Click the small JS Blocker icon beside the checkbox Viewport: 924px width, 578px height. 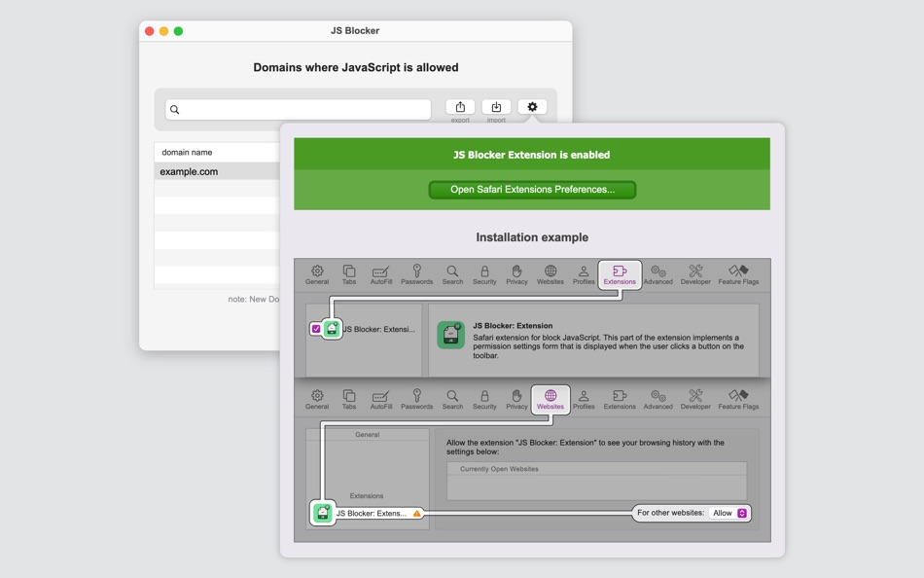[x=332, y=329]
